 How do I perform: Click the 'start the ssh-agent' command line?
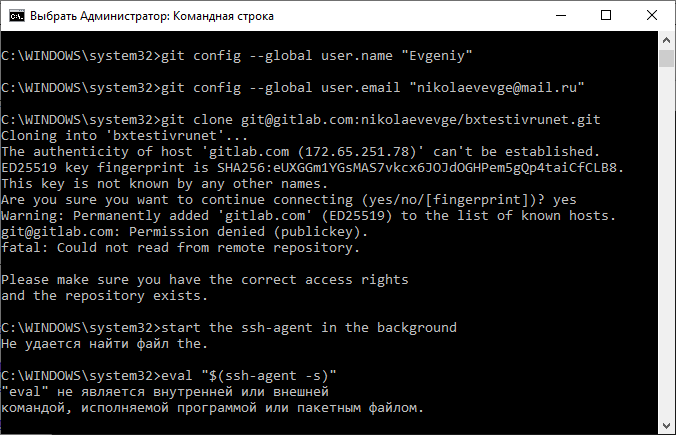[x=228, y=328]
